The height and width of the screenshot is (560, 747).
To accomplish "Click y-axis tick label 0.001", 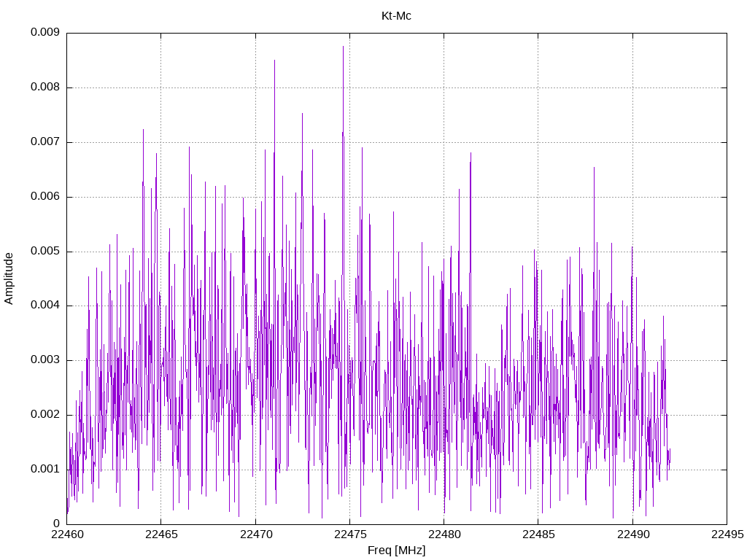I will click(x=45, y=470).
